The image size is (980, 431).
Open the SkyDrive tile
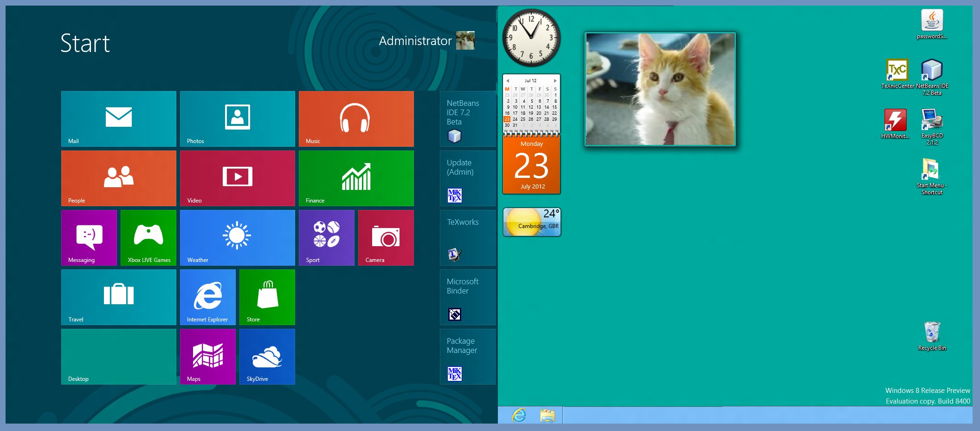tap(267, 357)
